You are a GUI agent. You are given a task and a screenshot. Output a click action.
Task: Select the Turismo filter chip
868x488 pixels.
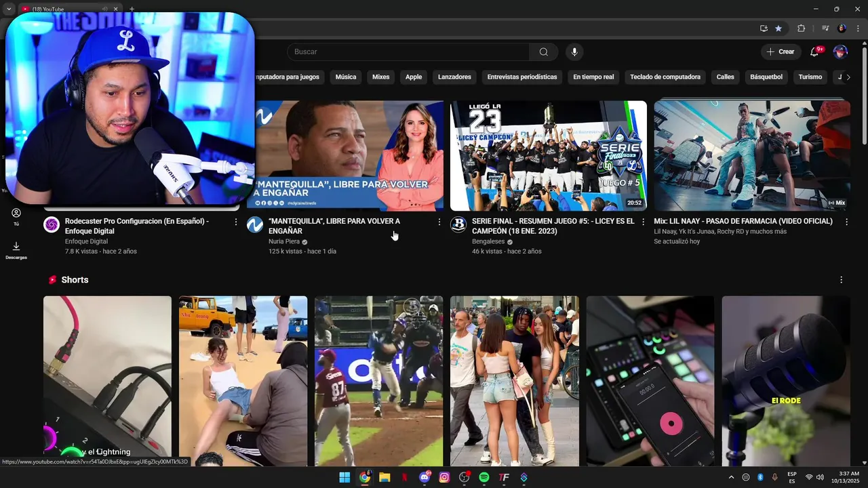click(810, 77)
